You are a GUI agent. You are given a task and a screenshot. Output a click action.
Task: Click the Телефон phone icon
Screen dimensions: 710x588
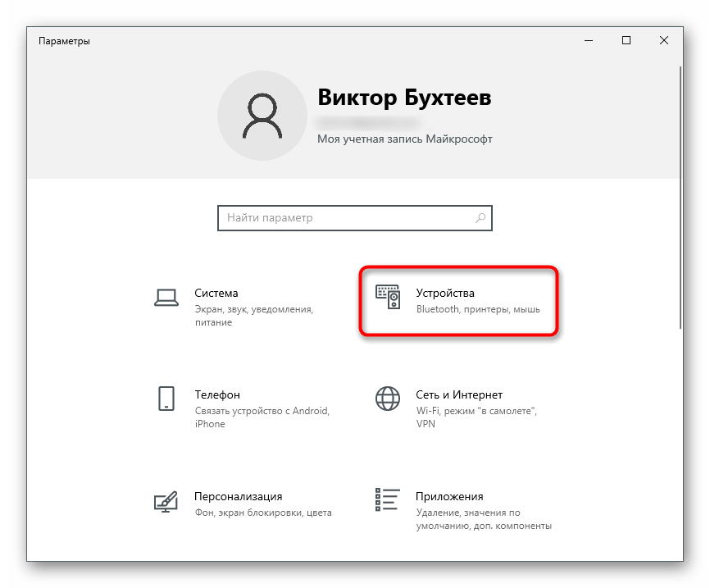166,399
